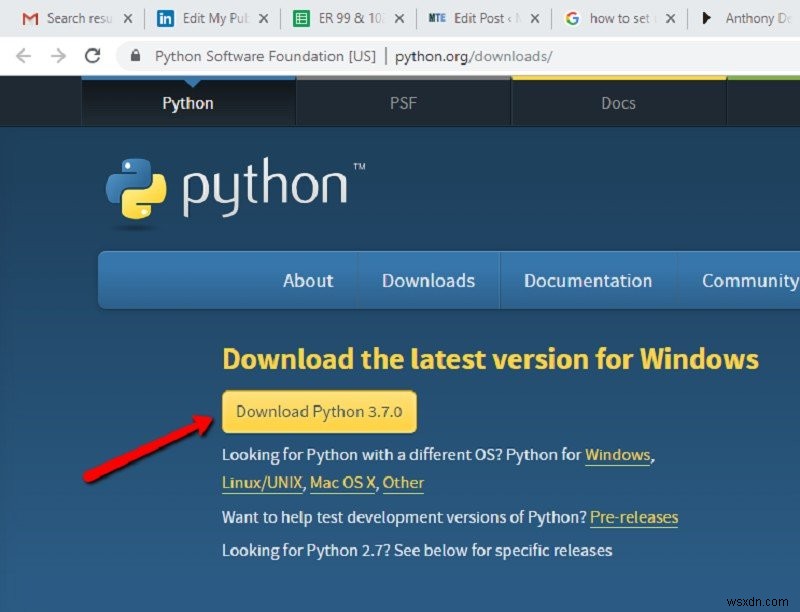Open the Linux/UNIX link
800x612 pixels.
(x=262, y=483)
